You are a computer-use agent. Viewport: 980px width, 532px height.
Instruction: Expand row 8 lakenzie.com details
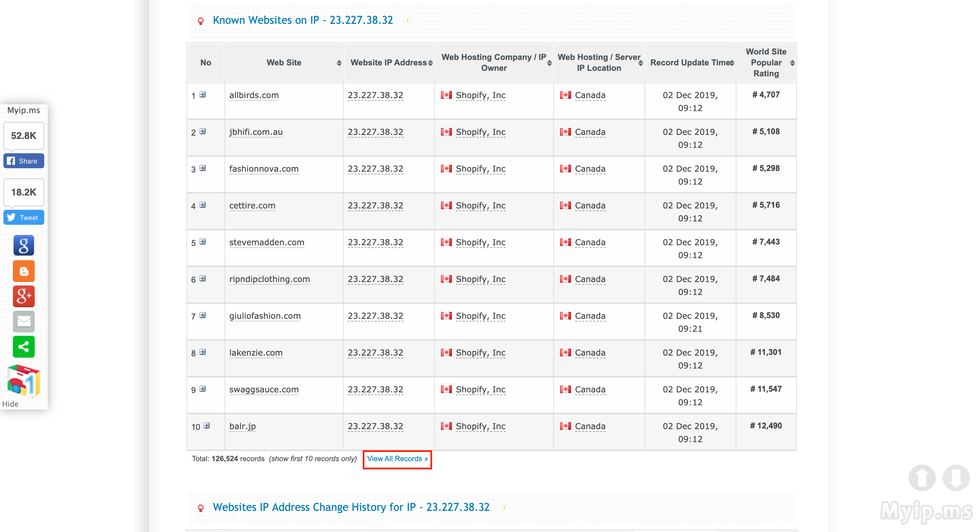click(x=203, y=352)
